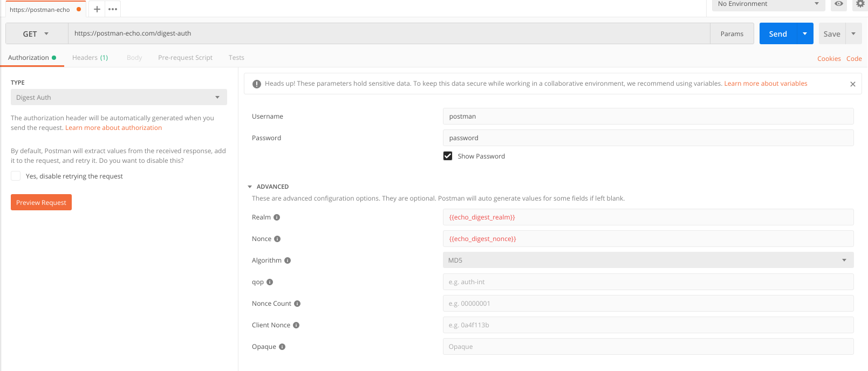
Task: Switch to the Authorization tab
Action: [32, 58]
